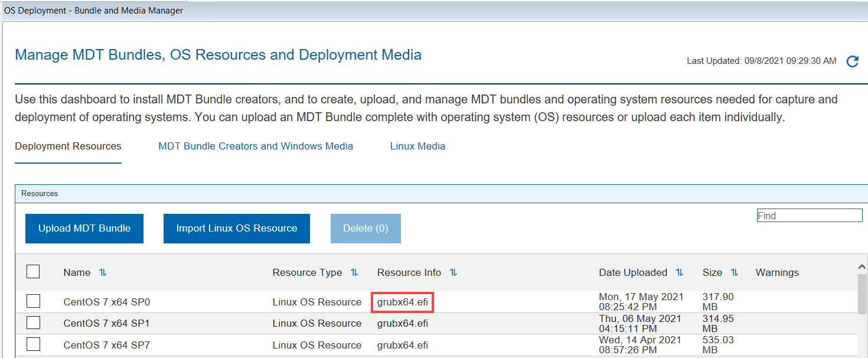The width and height of the screenshot is (868, 358).
Task: Click into the Find search field
Action: click(x=809, y=216)
